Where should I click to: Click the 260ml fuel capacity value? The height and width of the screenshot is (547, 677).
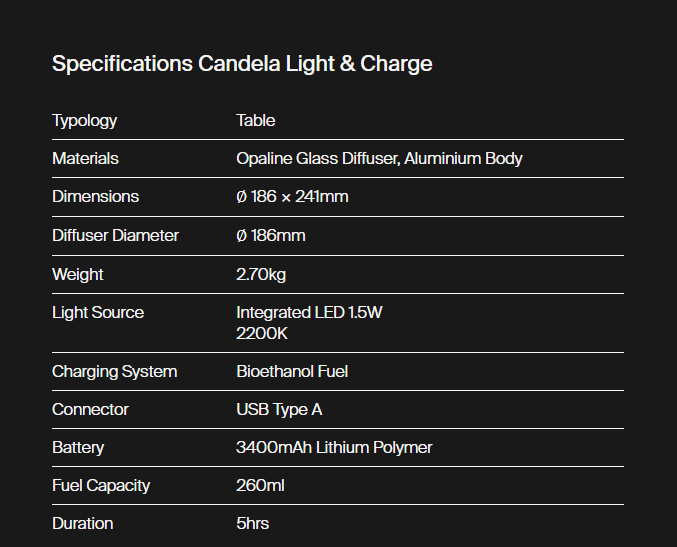click(x=259, y=486)
